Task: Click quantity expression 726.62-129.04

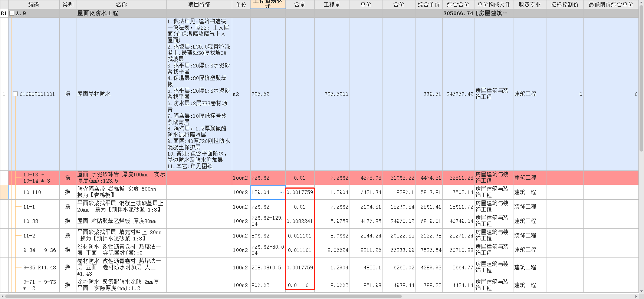Action: pyautogui.click(x=268, y=221)
